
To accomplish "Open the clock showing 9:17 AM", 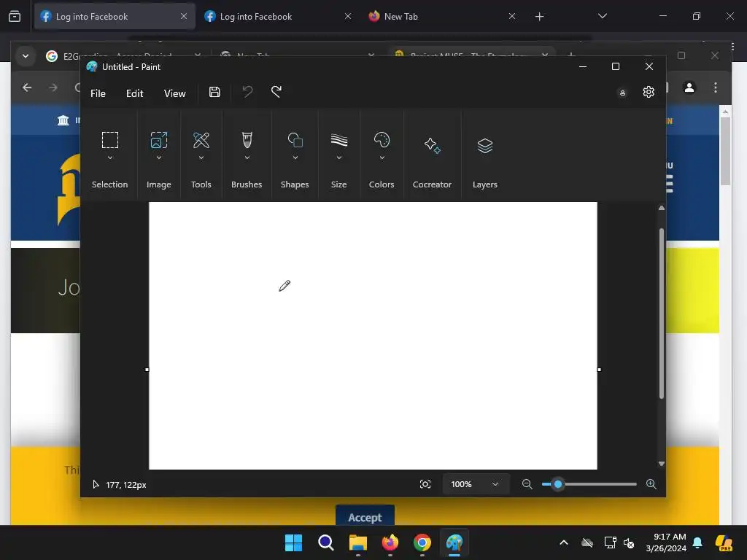I will pyautogui.click(x=666, y=542).
